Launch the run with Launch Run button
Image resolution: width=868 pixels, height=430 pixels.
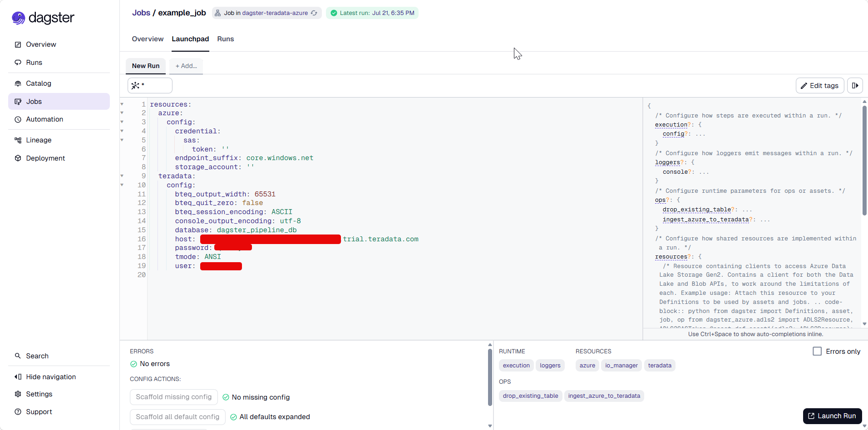[x=833, y=416]
